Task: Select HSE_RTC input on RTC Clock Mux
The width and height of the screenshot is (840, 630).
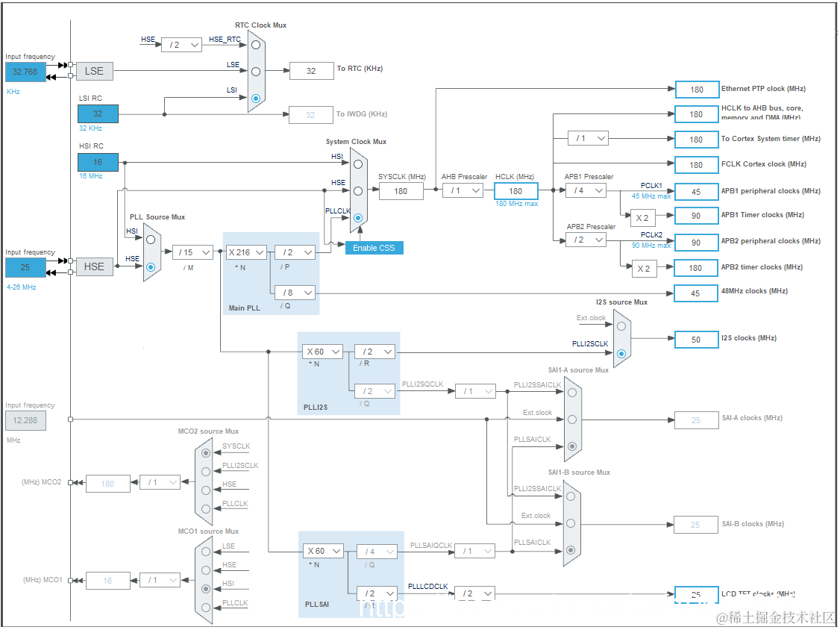Action: click(x=256, y=45)
